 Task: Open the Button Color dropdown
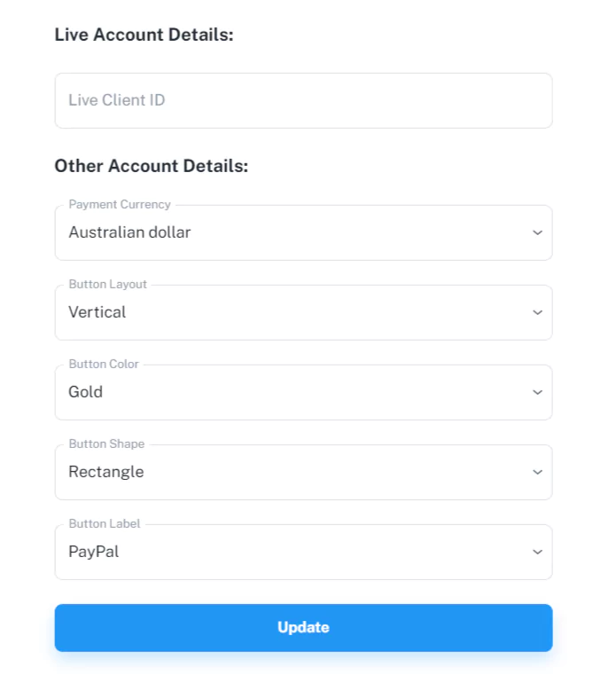tap(303, 393)
